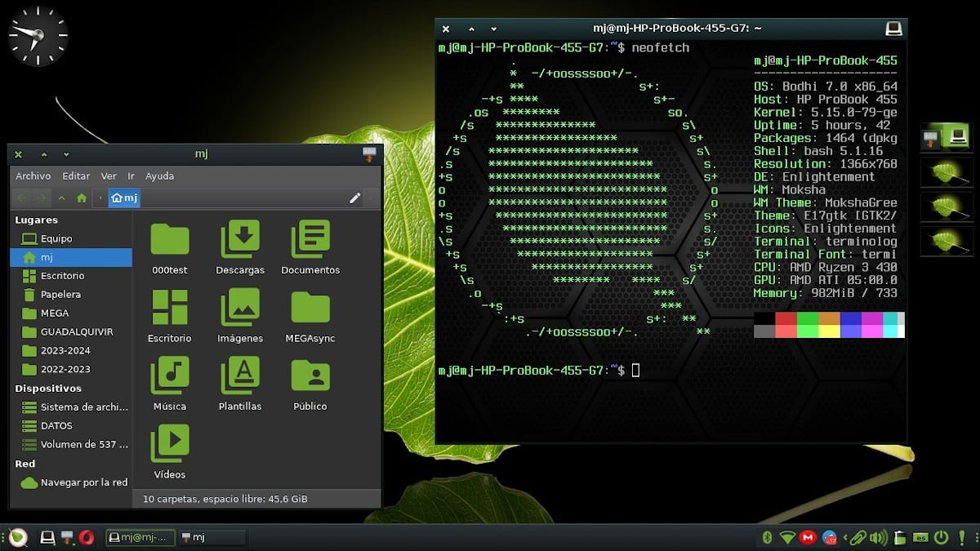
Task: Shade the file manager with the up arrow
Action: pos(43,153)
